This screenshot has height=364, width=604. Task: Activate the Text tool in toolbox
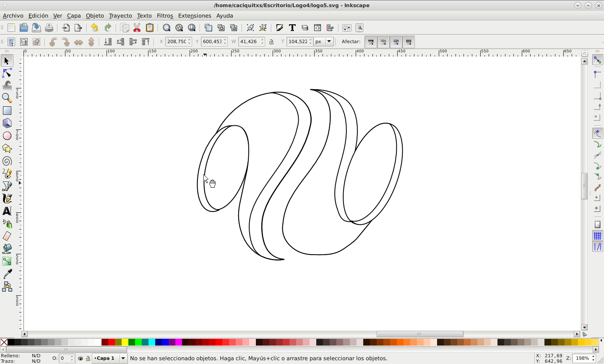point(7,211)
